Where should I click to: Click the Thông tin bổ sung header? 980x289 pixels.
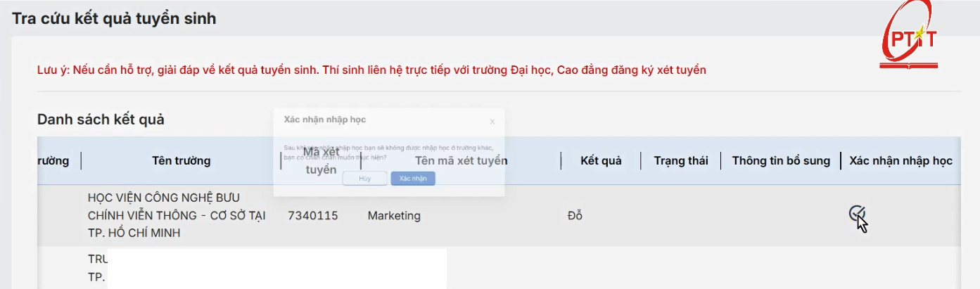click(x=781, y=161)
